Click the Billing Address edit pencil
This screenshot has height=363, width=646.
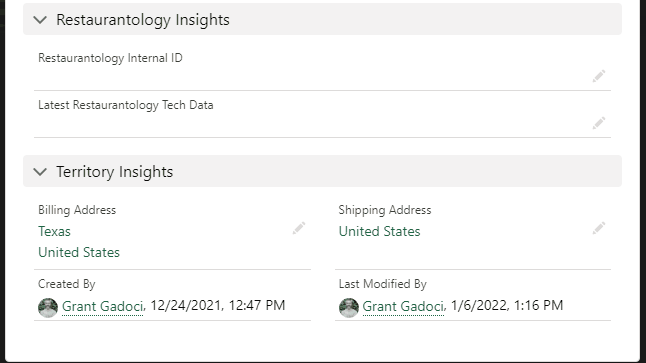tap(299, 228)
